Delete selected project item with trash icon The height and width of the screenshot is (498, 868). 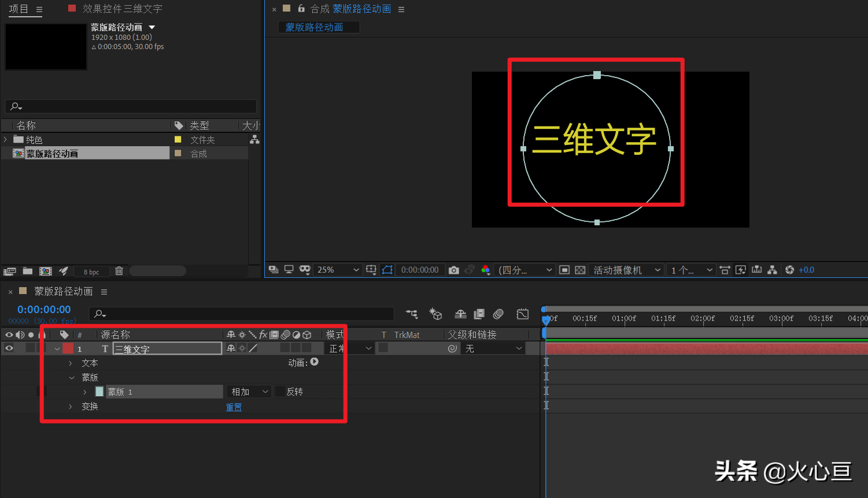[119, 271]
